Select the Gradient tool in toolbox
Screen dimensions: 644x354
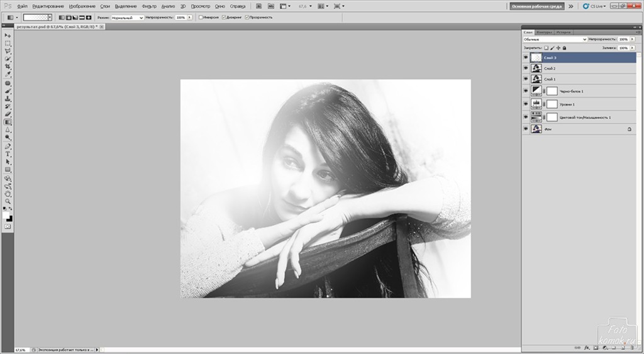8,122
